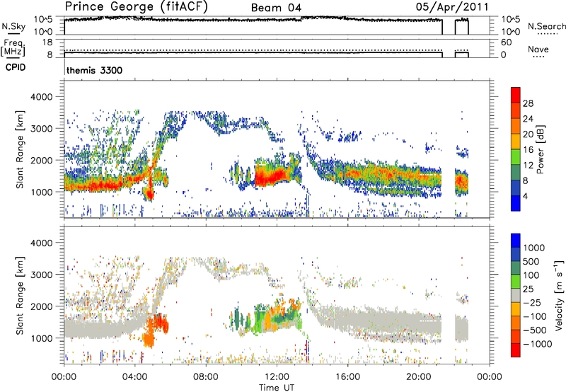Click the red top of the power colorbar
Viewport: 566px width, 392px height.
click(516, 93)
